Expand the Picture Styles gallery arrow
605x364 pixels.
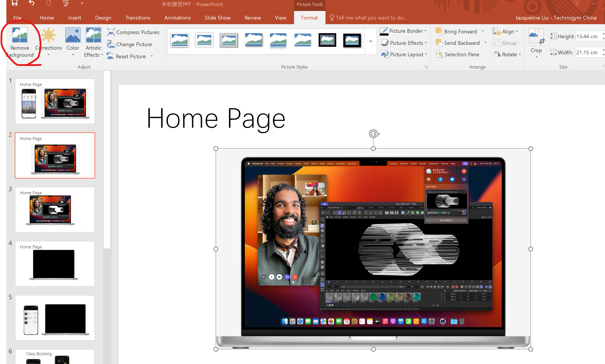click(371, 42)
